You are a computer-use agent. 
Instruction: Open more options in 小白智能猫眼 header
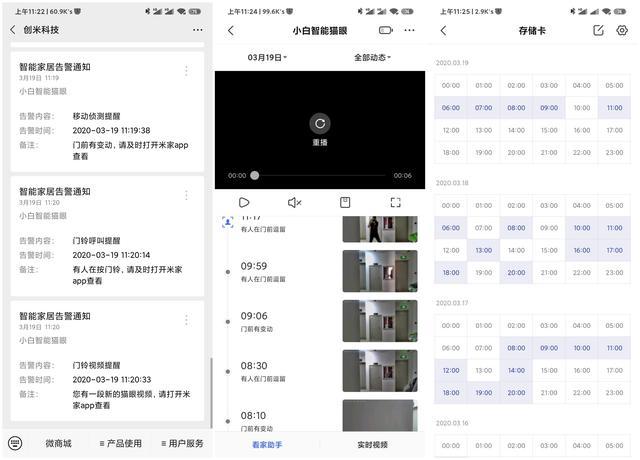point(409,30)
